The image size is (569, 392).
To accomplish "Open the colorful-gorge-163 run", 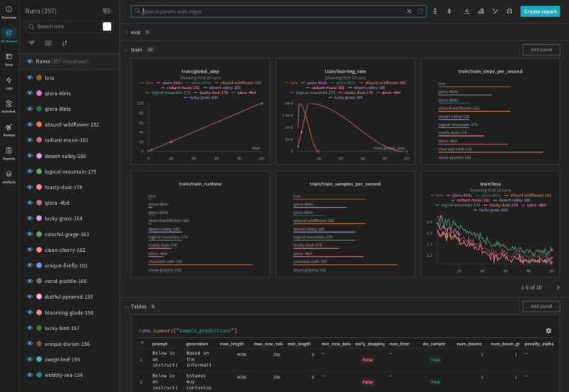I will [x=67, y=234].
